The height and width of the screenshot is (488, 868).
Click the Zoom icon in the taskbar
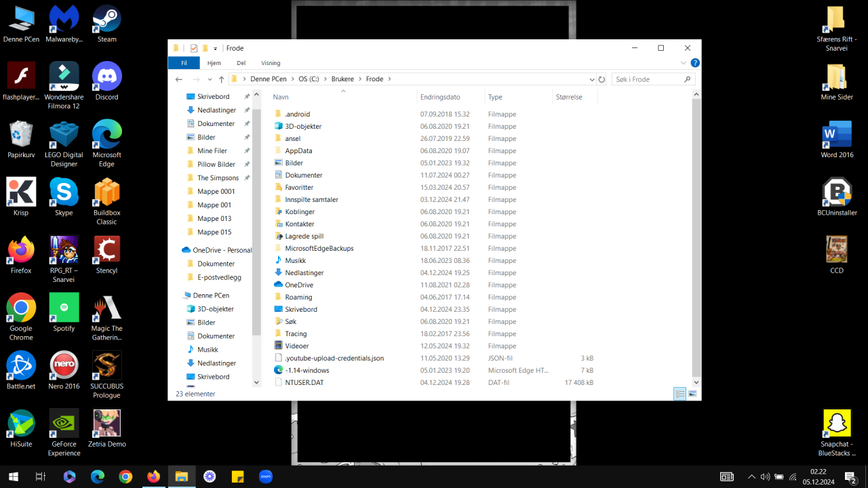pos(266,477)
